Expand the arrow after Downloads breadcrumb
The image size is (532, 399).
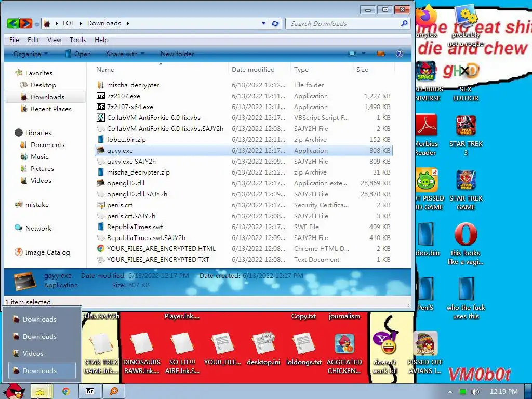(x=128, y=23)
